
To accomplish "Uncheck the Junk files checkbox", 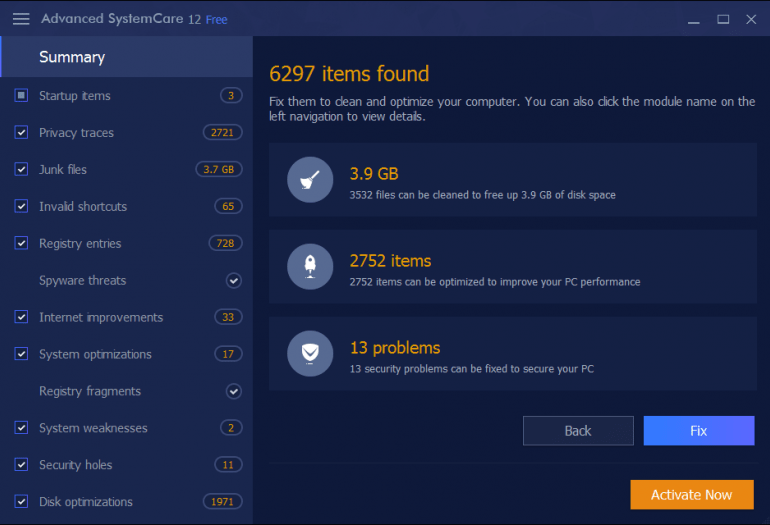I will tap(21, 169).
